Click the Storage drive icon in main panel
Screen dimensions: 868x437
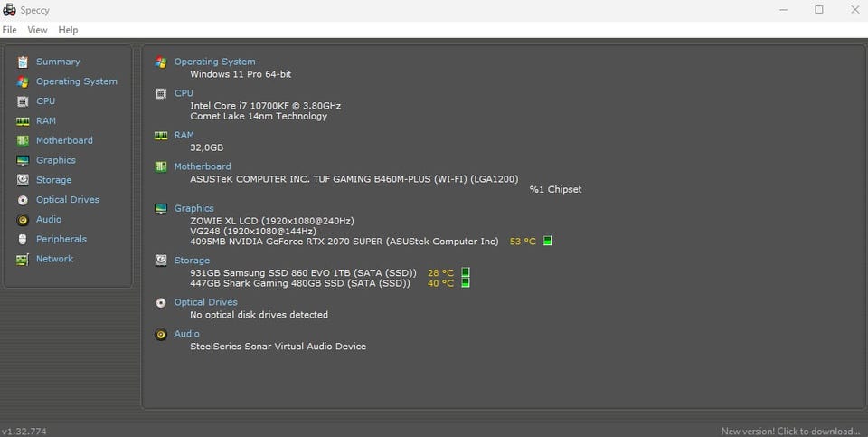click(161, 261)
